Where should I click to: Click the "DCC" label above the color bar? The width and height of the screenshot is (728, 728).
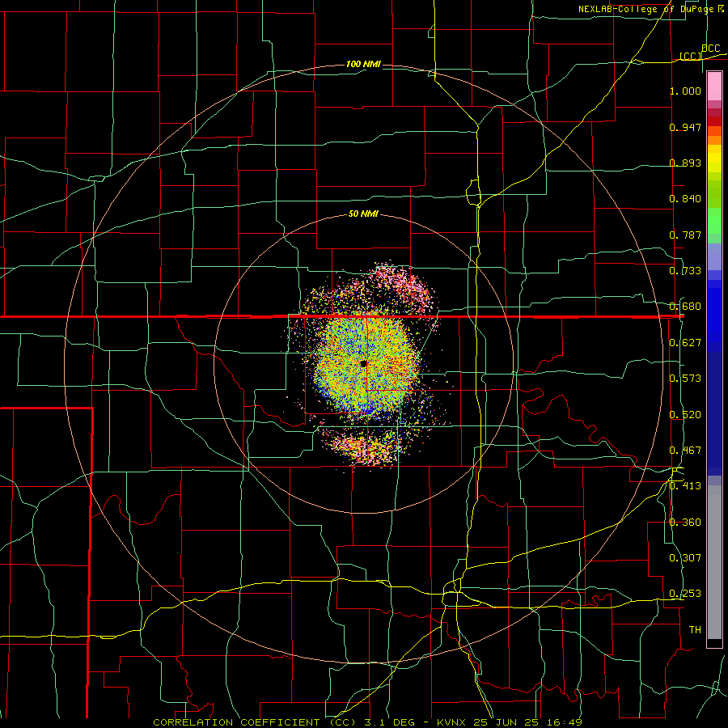tap(710, 49)
